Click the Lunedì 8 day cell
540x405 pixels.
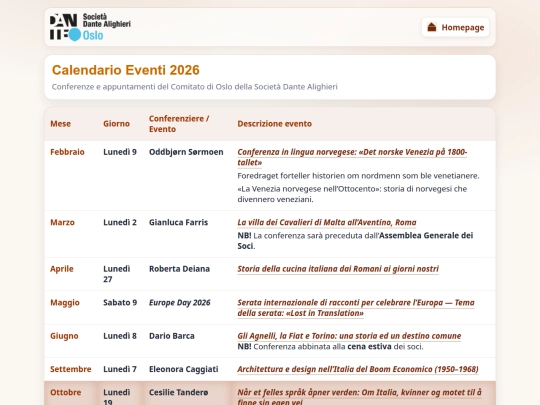120,336
